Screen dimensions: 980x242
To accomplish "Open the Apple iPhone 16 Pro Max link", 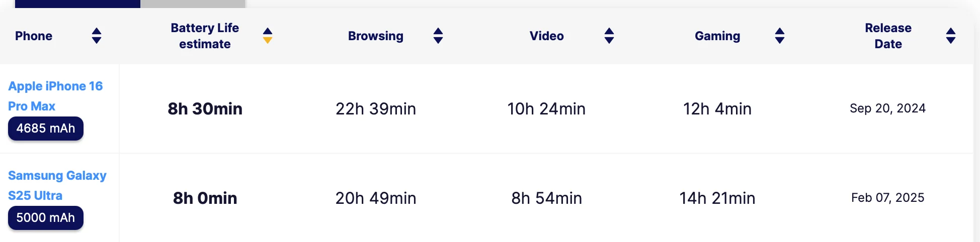I will coord(55,95).
